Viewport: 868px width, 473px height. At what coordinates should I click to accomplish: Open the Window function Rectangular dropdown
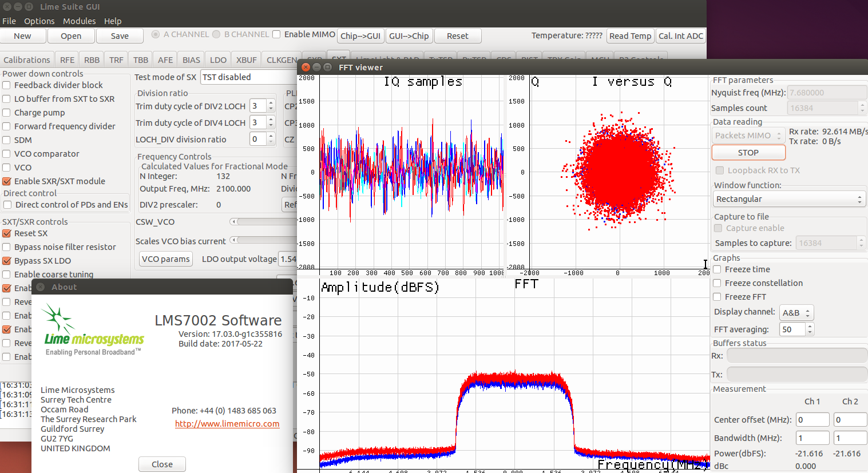(789, 199)
